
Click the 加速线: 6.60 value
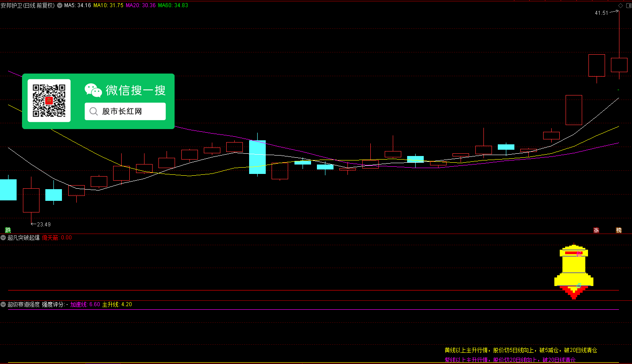[x=85, y=304]
